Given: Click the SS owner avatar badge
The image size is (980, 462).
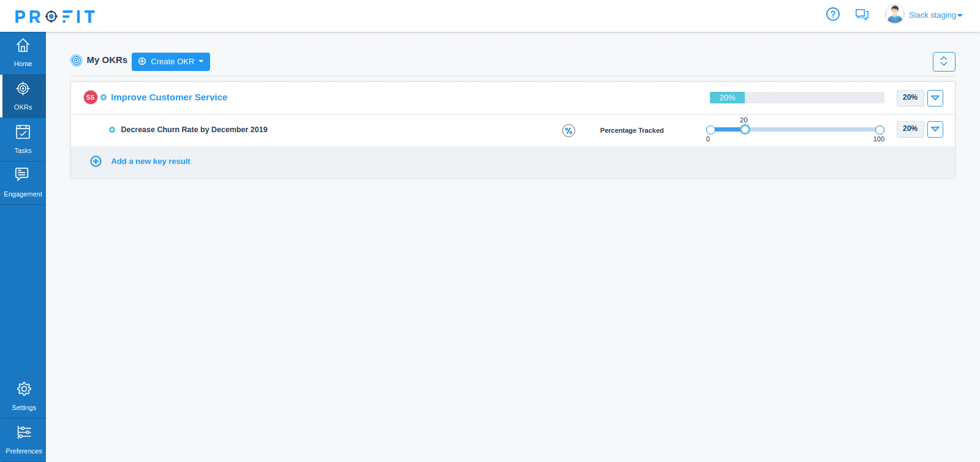Looking at the screenshot, I should [91, 97].
